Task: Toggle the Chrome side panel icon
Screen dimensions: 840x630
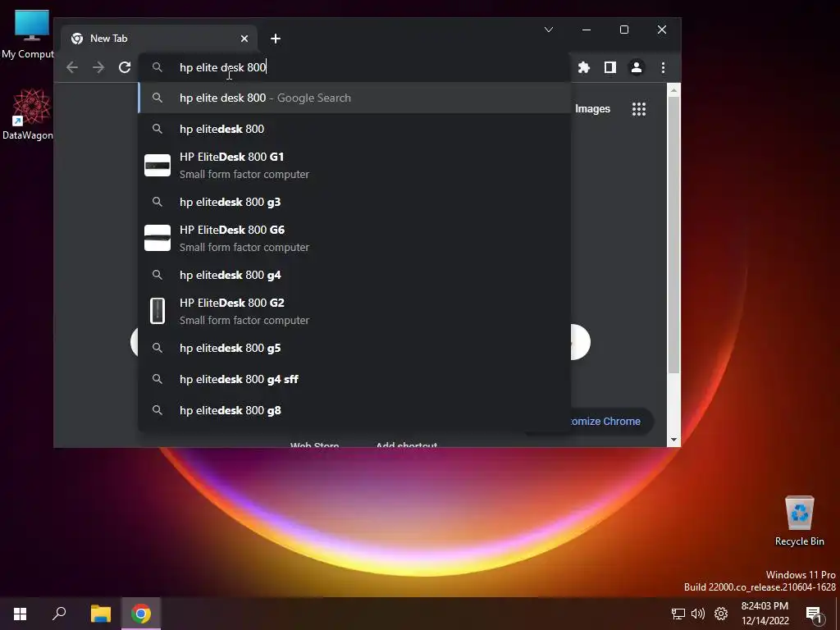Action: pos(610,67)
